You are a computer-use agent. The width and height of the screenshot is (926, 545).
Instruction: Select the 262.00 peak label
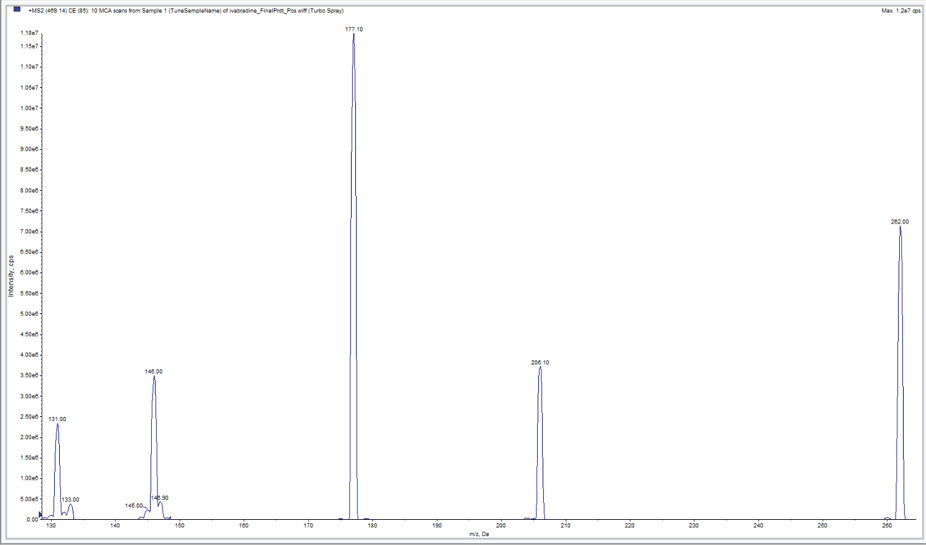[899, 221]
